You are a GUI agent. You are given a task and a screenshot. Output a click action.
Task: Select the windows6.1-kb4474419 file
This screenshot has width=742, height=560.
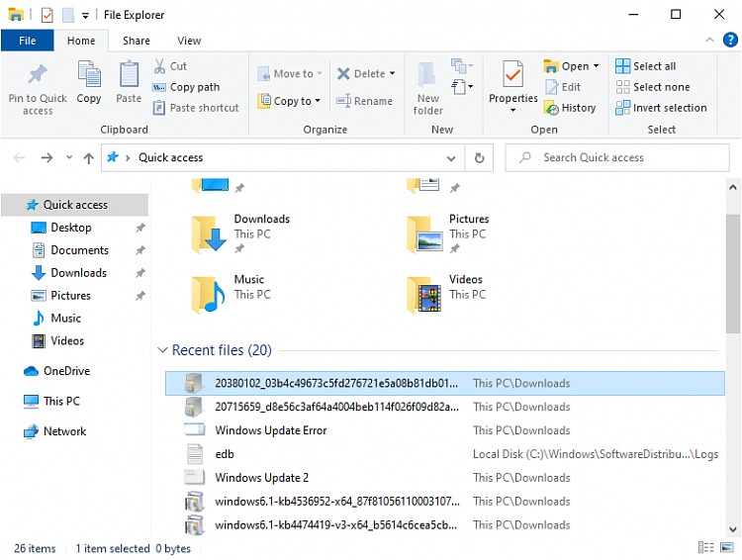[445, 525]
